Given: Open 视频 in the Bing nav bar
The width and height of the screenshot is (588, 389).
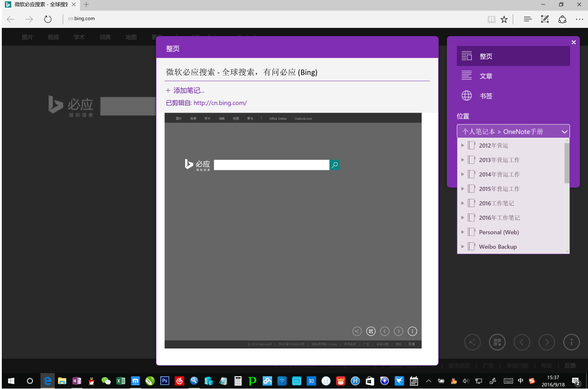Looking at the screenshot, I should click(x=54, y=37).
